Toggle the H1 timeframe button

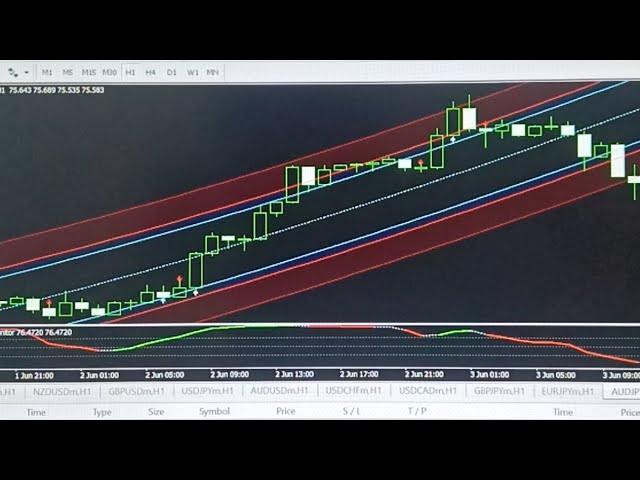tap(130, 72)
